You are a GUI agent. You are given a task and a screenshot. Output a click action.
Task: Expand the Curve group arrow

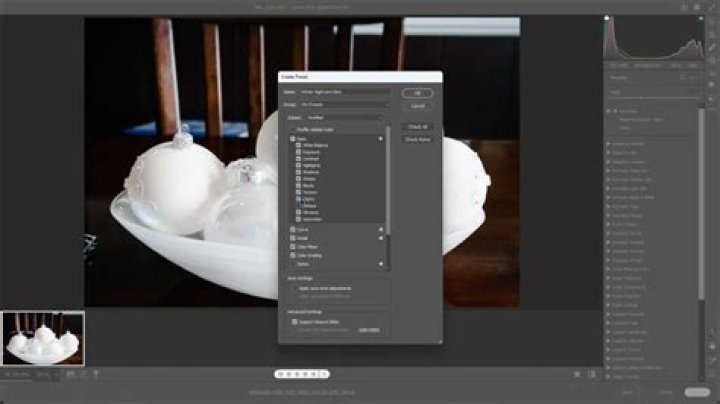pos(380,230)
